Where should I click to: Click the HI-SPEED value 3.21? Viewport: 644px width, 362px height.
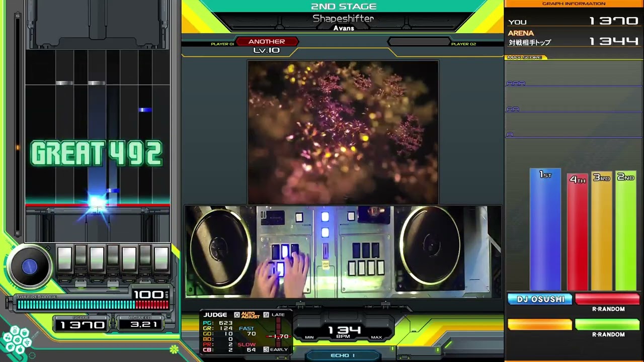[x=143, y=324]
